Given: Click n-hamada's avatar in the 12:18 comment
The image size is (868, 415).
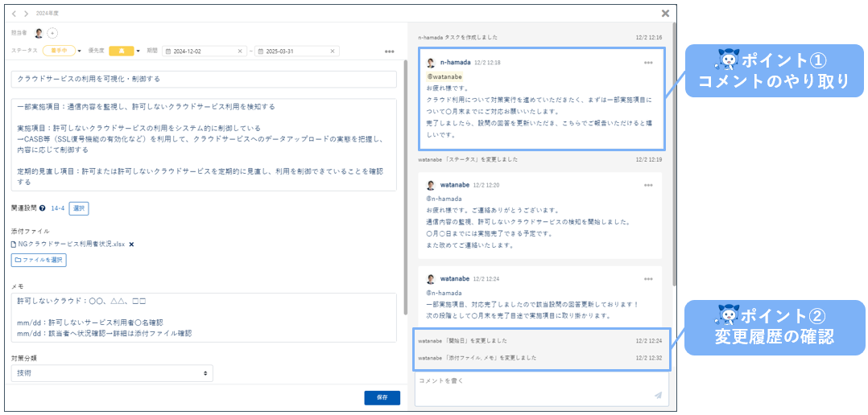Looking at the screenshot, I should 432,63.
